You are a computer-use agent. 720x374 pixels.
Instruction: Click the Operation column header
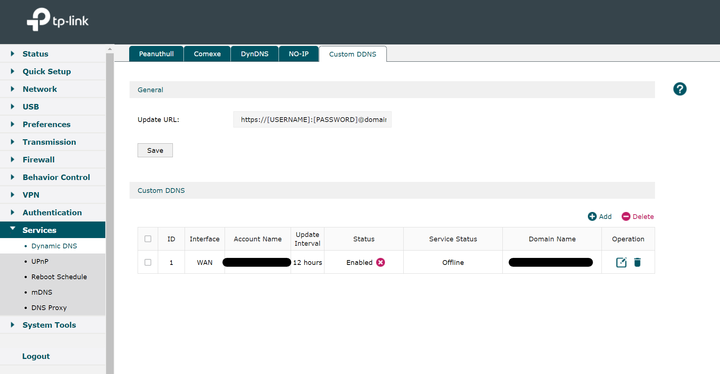pyautogui.click(x=628, y=239)
